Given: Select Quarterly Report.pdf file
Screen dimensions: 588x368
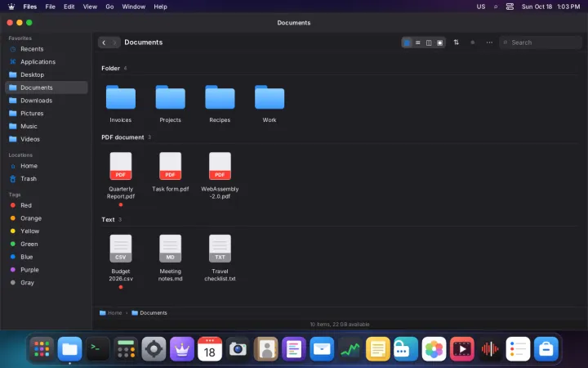Looking at the screenshot, I should pyautogui.click(x=121, y=177).
